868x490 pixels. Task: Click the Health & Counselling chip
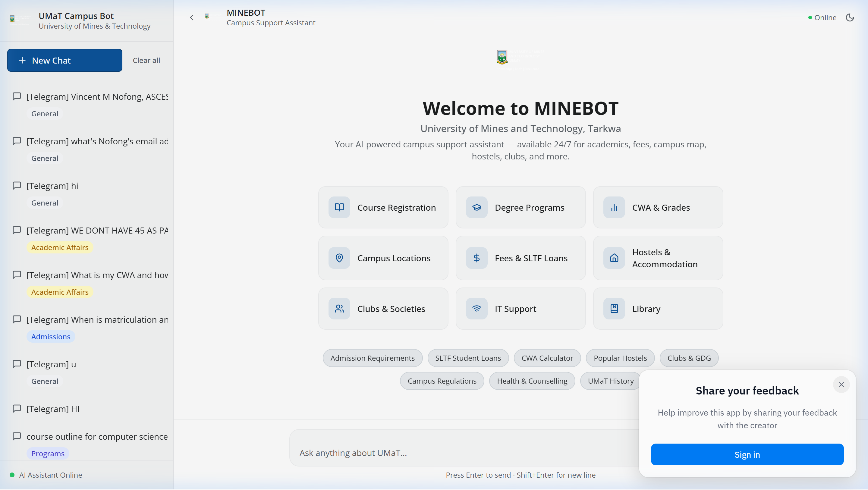(x=532, y=381)
